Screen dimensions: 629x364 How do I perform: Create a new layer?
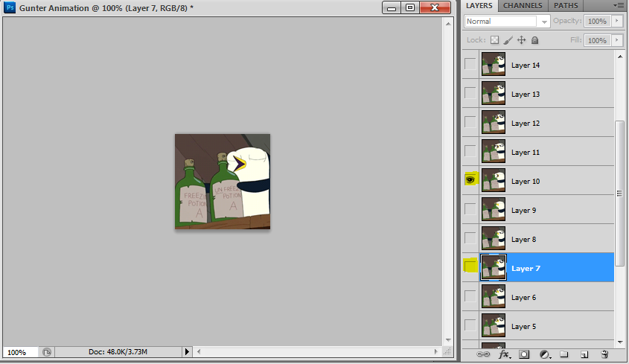click(584, 354)
